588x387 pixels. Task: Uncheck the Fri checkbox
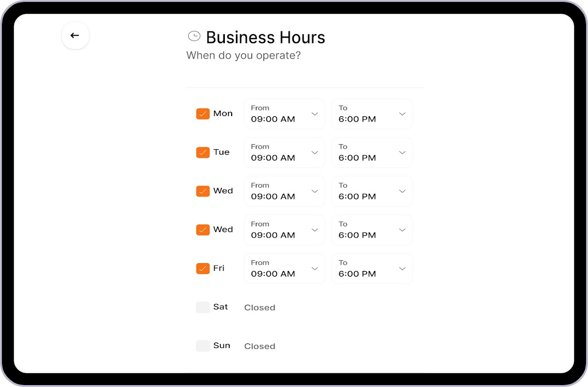coord(203,268)
